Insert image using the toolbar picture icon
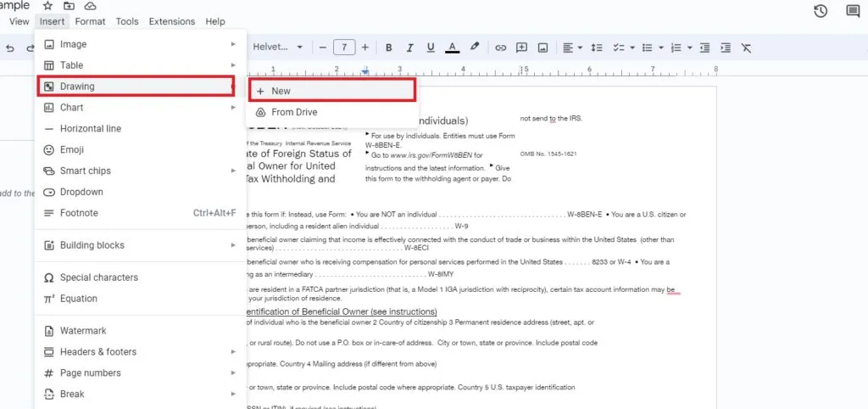The width and height of the screenshot is (868, 409). (x=543, y=48)
